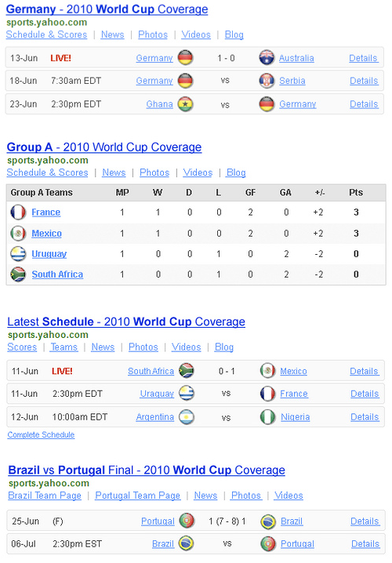The height and width of the screenshot is (563, 392).
Task: Click the Serbia flag icon
Action: 267,81
